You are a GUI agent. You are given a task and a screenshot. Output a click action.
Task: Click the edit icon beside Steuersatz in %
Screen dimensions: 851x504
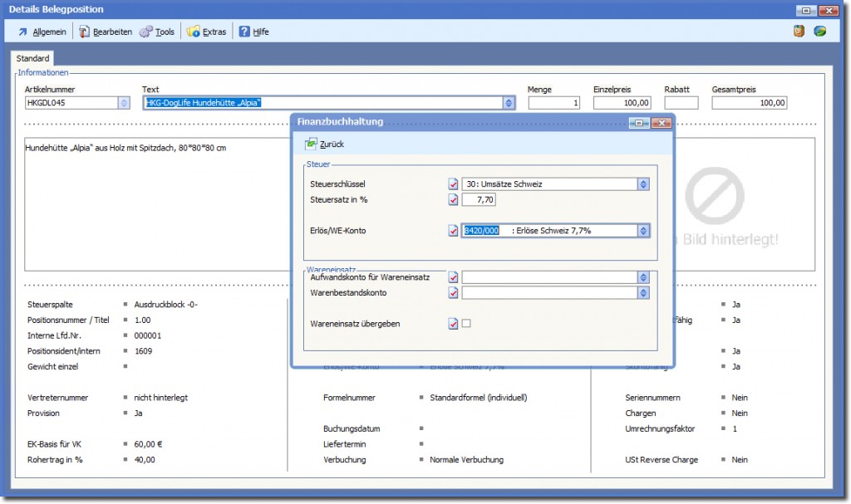[x=453, y=200]
